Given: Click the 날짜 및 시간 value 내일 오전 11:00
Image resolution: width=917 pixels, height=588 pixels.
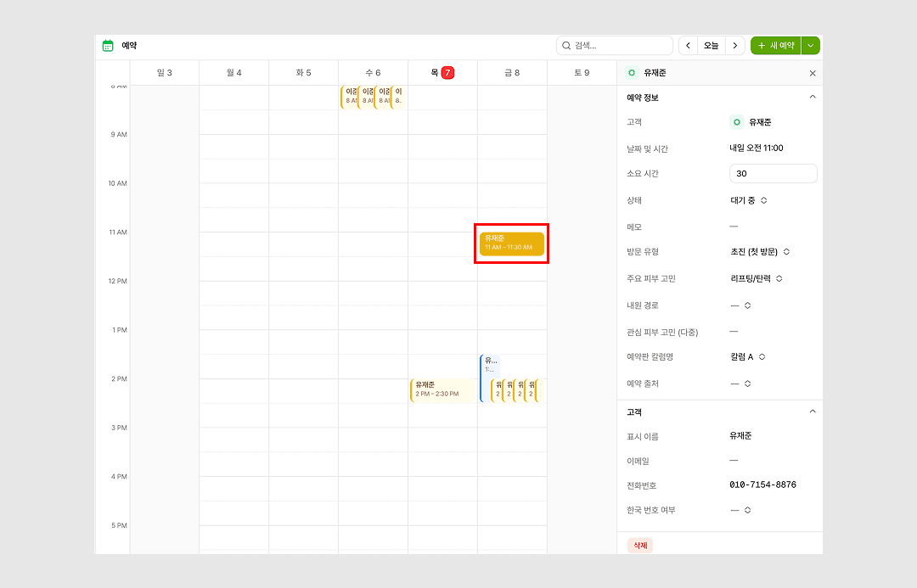Looking at the screenshot, I should click(757, 148).
